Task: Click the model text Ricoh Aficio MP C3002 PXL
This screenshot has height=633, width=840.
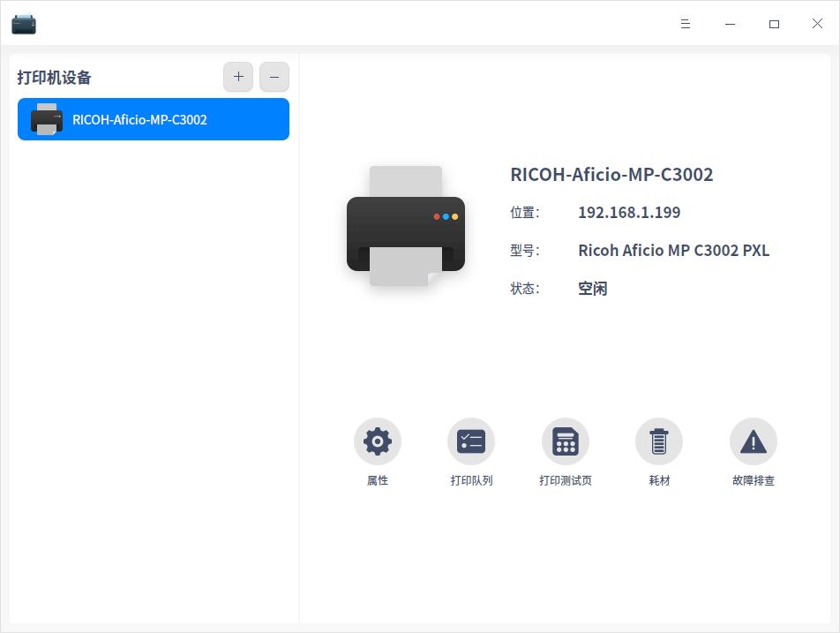Action: point(673,250)
